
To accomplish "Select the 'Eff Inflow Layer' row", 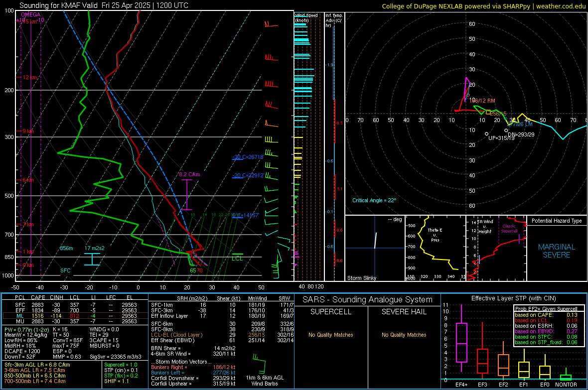I will tap(222, 316).
